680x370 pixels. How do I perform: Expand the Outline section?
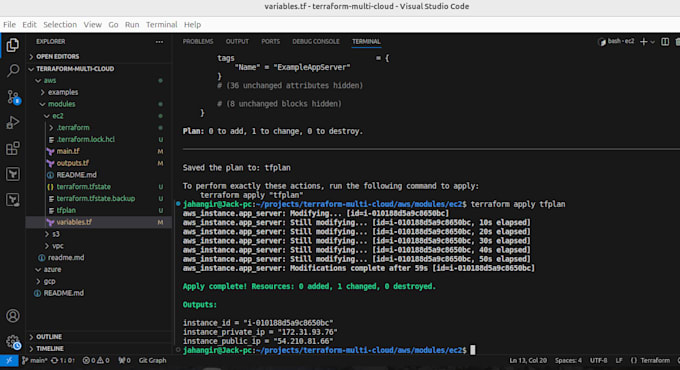pos(49,337)
